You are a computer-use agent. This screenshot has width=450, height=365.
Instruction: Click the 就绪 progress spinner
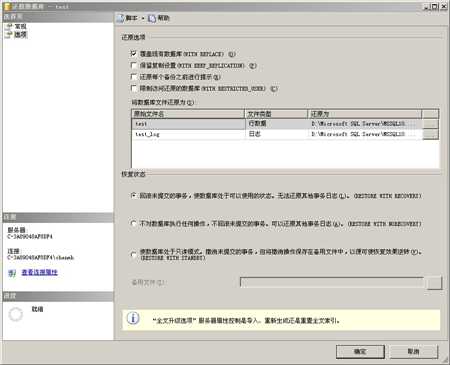(x=15, y=314)
